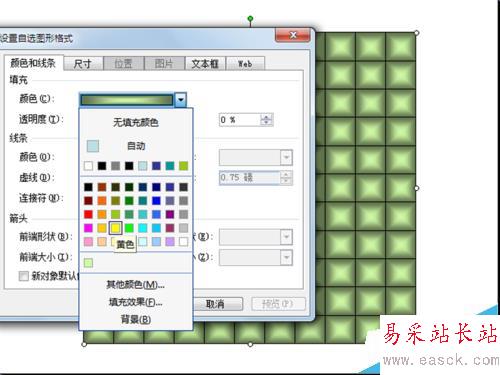This screenshot has height=375, width=500.
Task: Switch to the 文本框 tab
Action: tap(205, 63)
